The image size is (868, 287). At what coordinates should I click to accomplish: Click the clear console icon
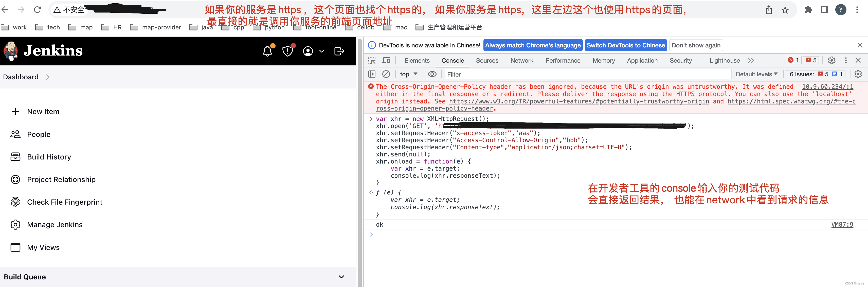point(386,74)
